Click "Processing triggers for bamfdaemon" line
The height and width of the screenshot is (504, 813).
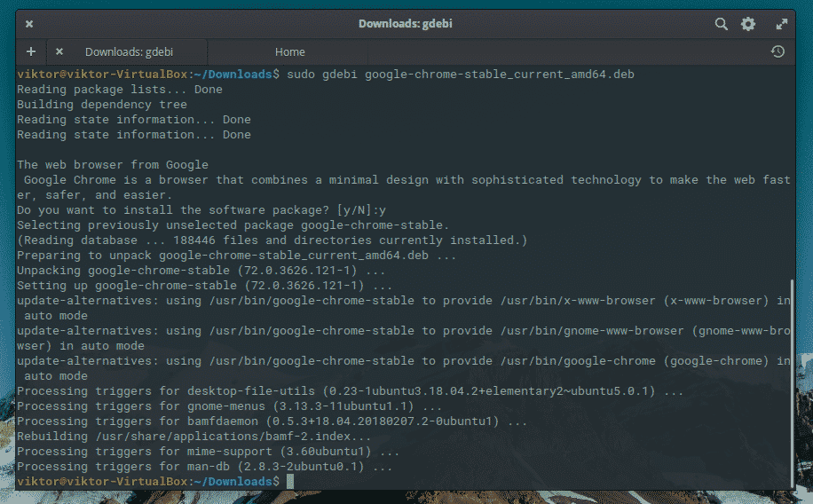(x=272, y=421)
